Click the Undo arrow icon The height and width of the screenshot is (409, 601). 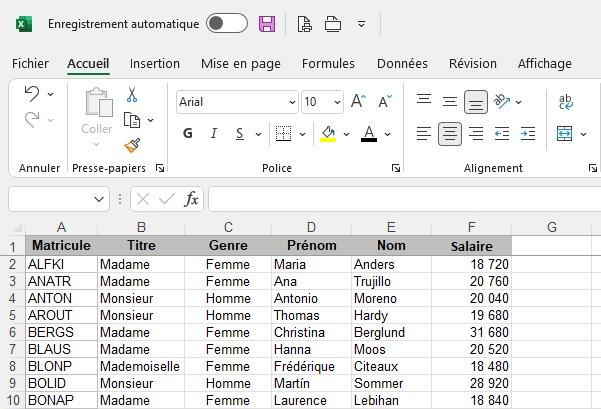(32, 94)
